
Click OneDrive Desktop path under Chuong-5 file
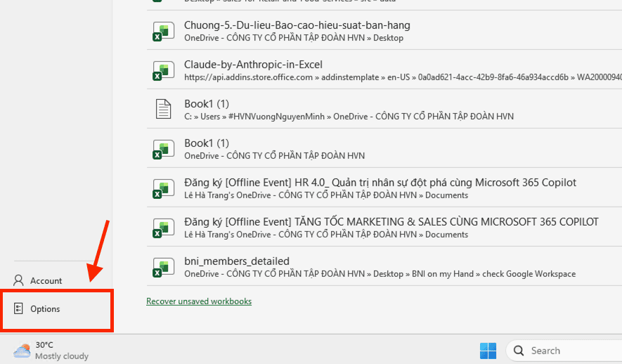[x=294, y=38]
